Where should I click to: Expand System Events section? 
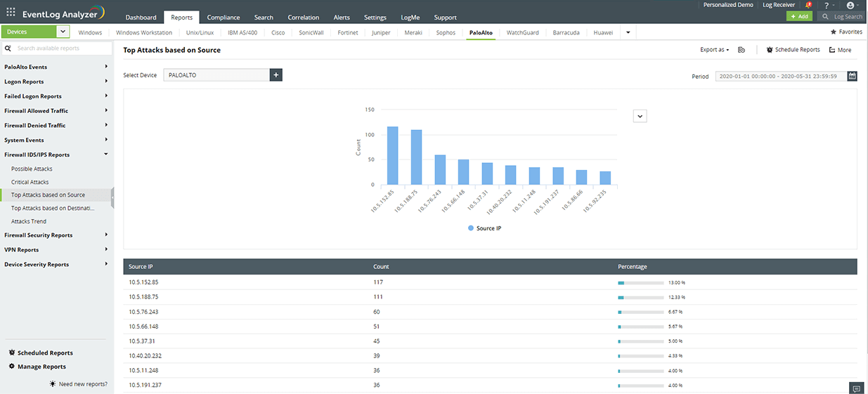pyautogui.click(x=56, y=140)
